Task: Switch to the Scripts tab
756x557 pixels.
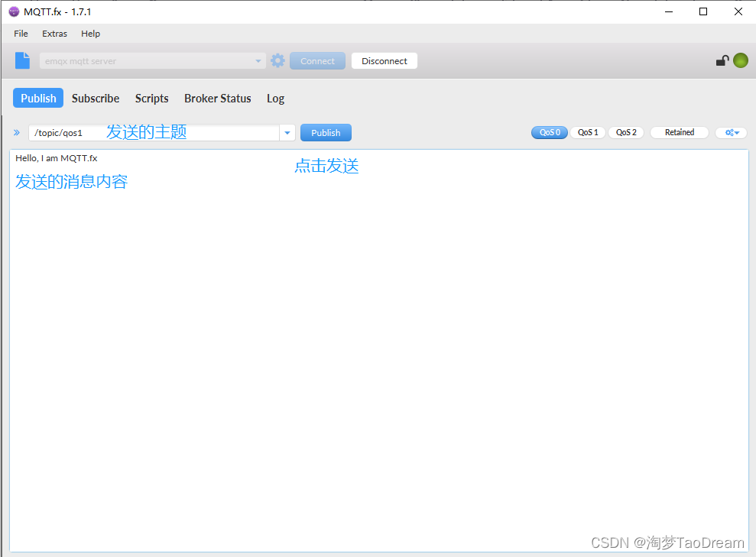Action: click(152, 99)
